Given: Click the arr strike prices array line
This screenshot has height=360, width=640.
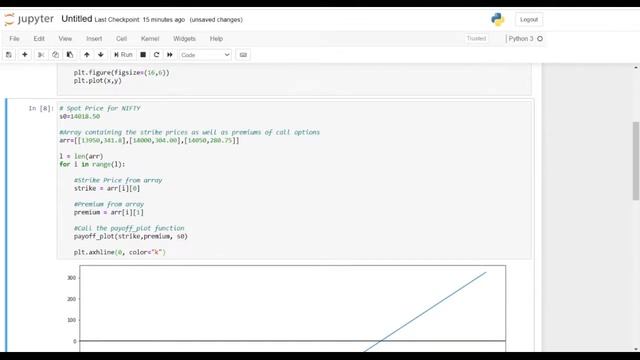Looking at the screenshot, I should coord(149,140).
